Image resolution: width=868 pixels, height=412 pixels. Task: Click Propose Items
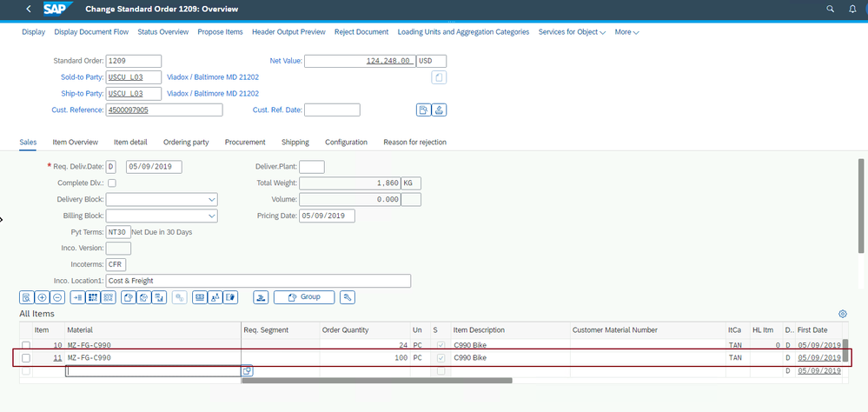point(221,32)
